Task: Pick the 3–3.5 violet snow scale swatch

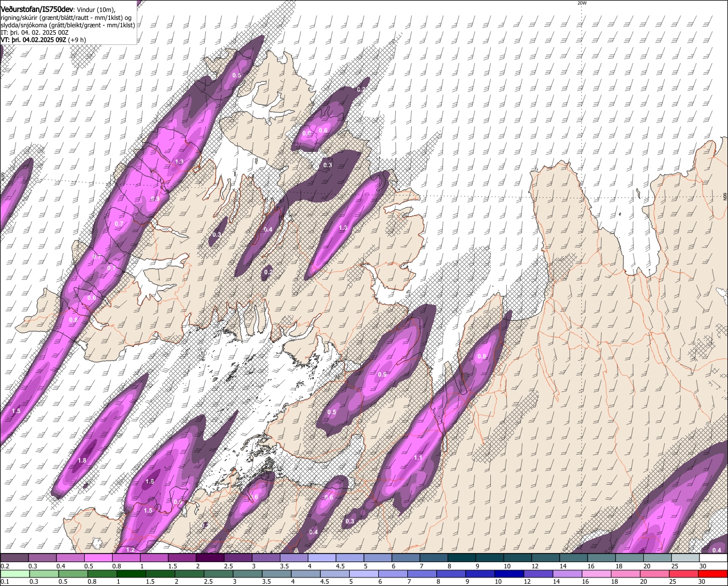Action: point(266,558)
